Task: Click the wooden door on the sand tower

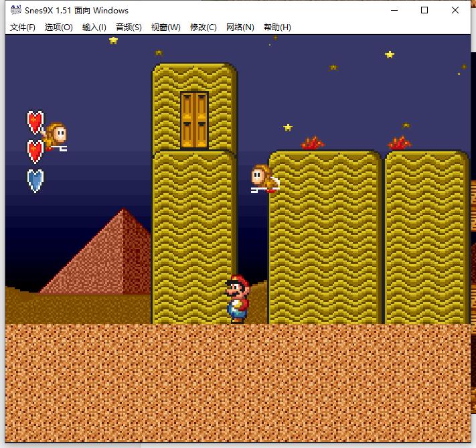Action: [194, 121]
